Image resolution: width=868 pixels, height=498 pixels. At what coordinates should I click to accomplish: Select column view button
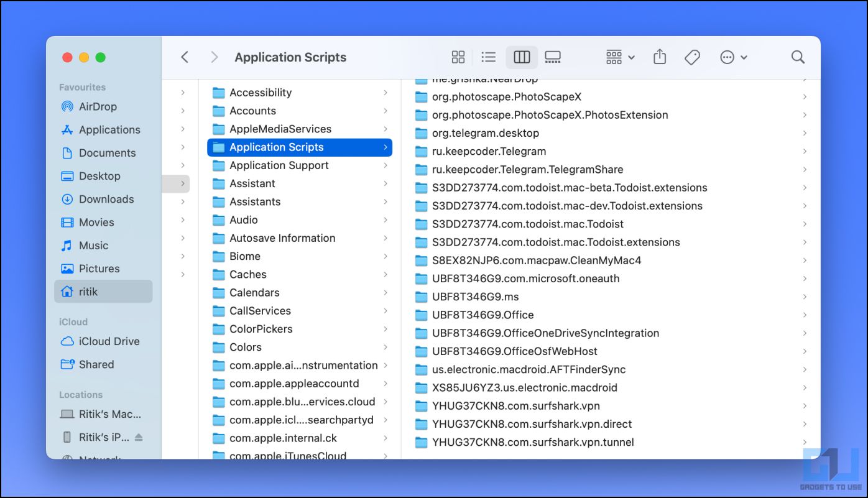coord(522,57)
